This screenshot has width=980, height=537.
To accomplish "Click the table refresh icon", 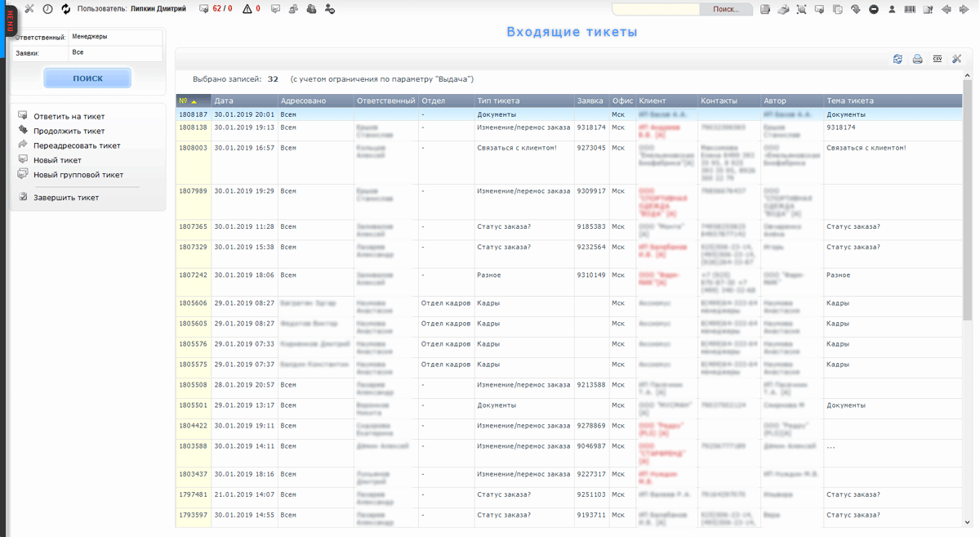I will pos(898,59).
